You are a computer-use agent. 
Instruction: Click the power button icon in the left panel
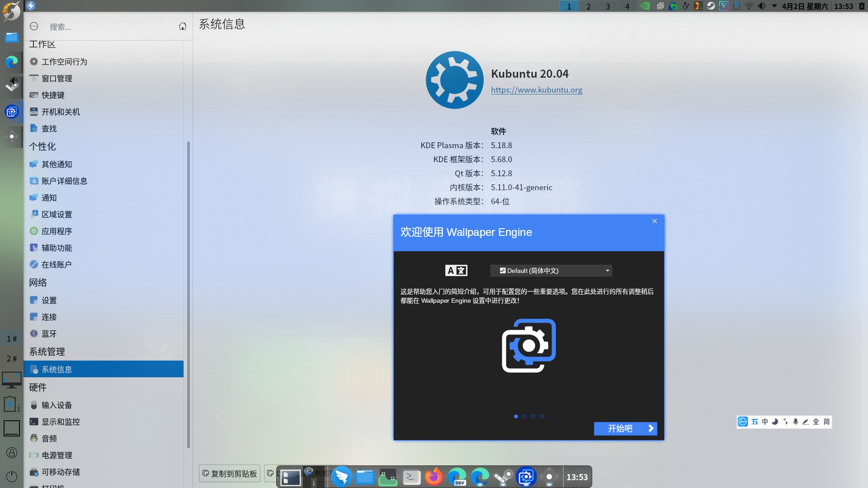click(x=12, y=476)
